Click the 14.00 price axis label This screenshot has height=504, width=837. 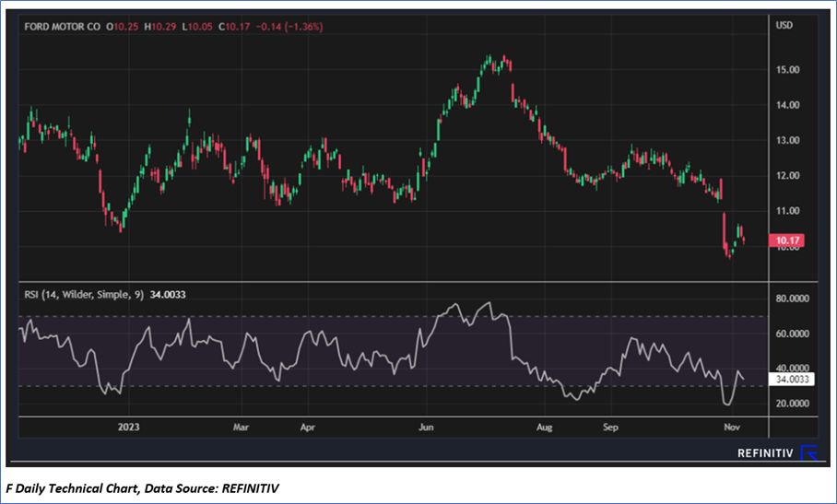click(x=787, y=105)
